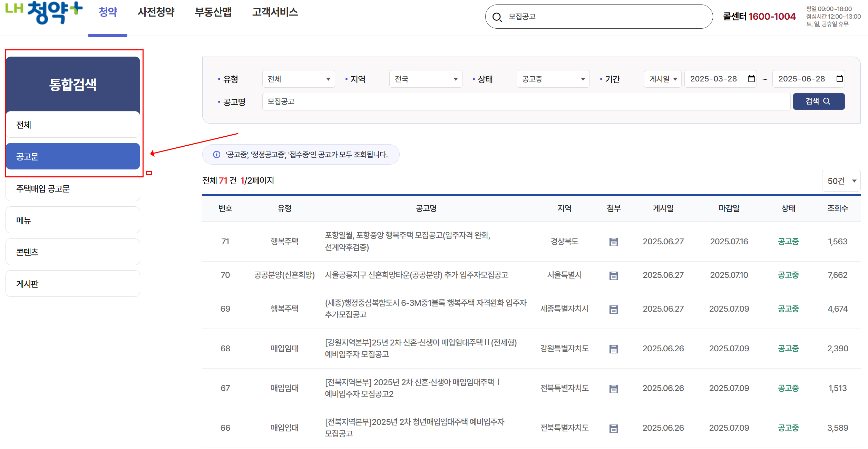Screen dimensions: 868x449
Task: Open the 50건 per-page dropdown
Action: (841, 181)
